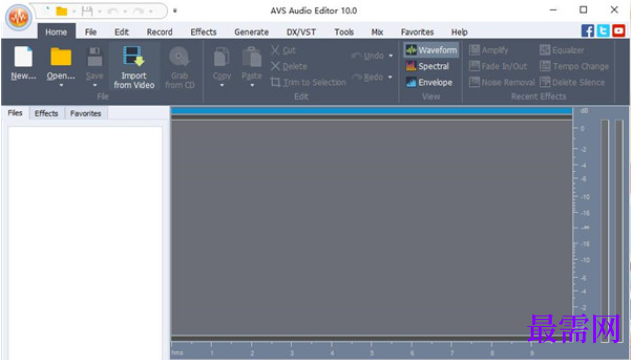Apply the Delete Silence effect
Screen dimensions: 639x360
572,82
